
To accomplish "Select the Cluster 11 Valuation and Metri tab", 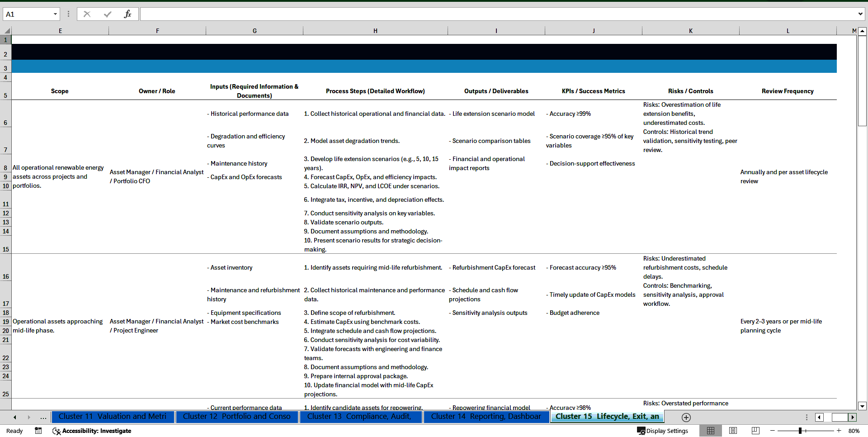I will [113, 417].
